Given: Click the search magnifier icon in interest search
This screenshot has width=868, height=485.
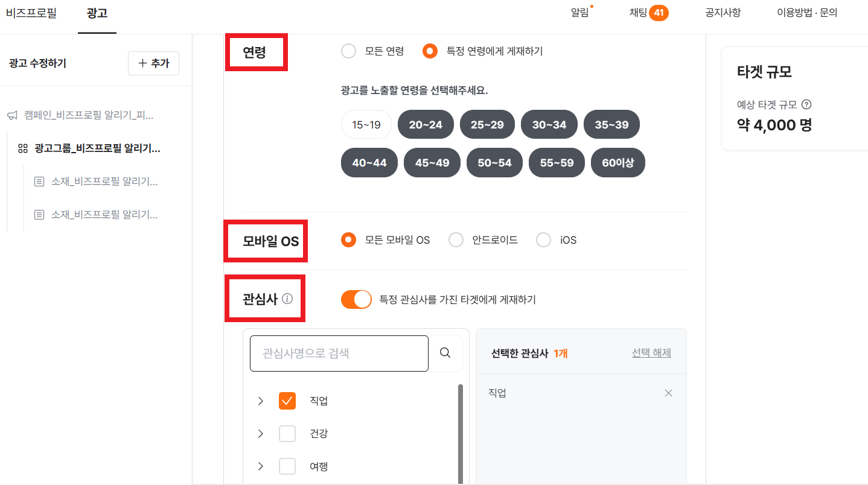Looking at the screenshot, I should (x=445, y=353).
